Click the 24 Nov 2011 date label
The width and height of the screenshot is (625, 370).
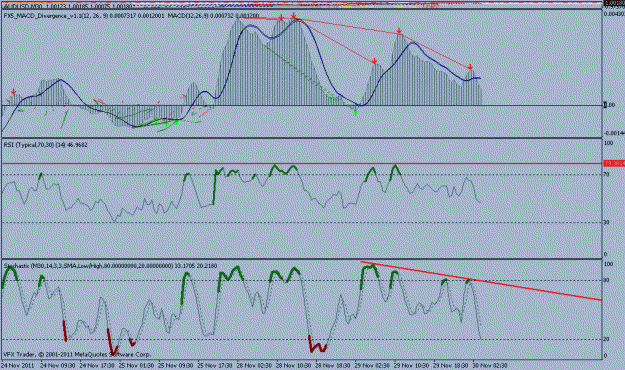(x=17, y=365)
